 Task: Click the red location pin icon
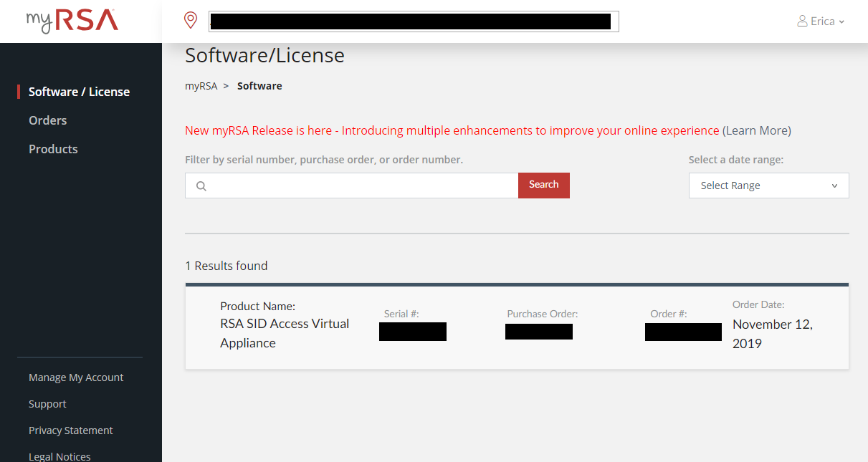click(190, 20)
